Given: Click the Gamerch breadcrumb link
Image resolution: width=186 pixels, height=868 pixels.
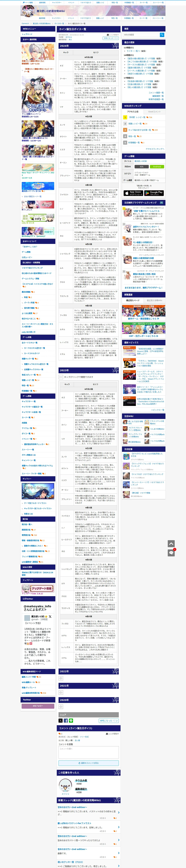Looking at the screenshot, I should click(25, 24).
